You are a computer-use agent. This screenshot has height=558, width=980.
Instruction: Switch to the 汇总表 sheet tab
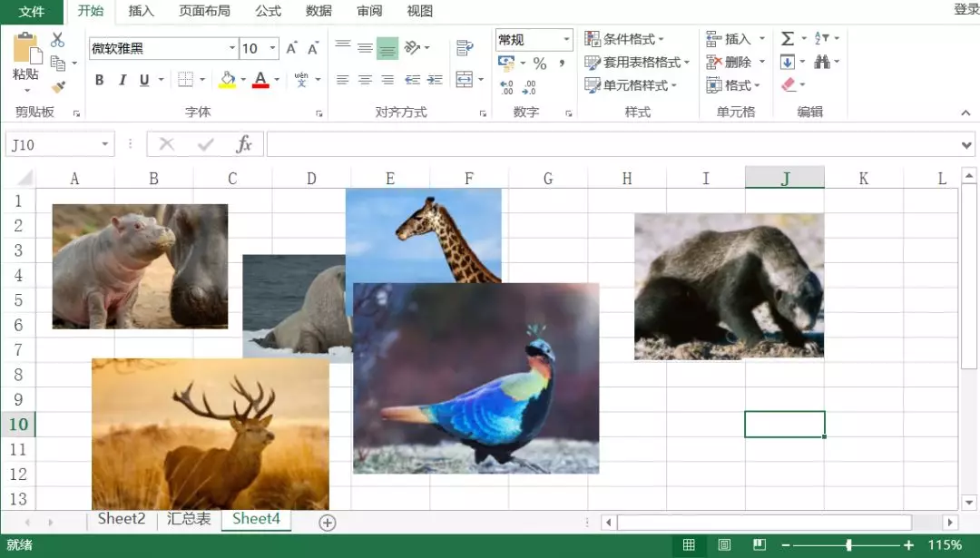[189, 519]
